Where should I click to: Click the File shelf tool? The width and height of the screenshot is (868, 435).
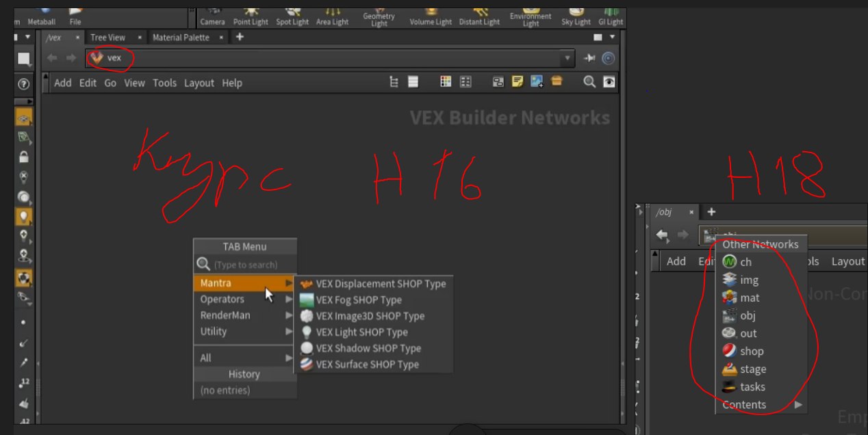75,16
